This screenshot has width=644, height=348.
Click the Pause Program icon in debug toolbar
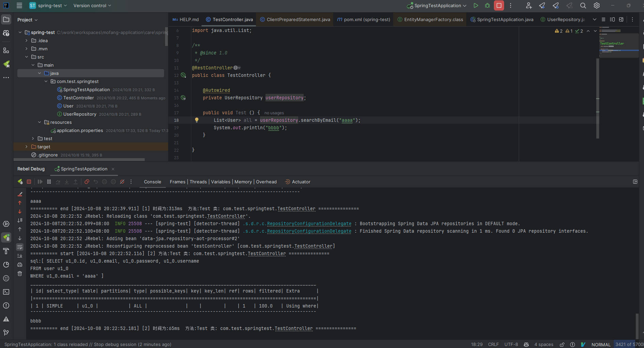49,182
